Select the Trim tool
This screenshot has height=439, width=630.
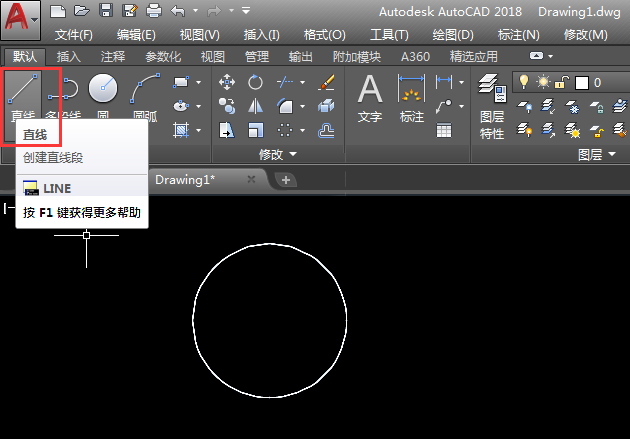(285, 82)
